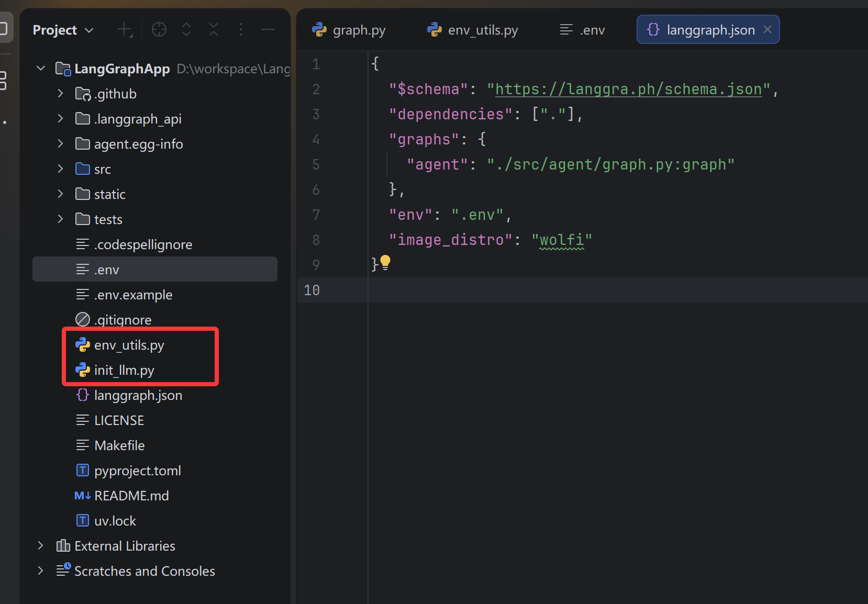Expand the .langgraph_api folder
Image resolution: width=868 pixels, height=604 pixels.
(x=60, y=119)
